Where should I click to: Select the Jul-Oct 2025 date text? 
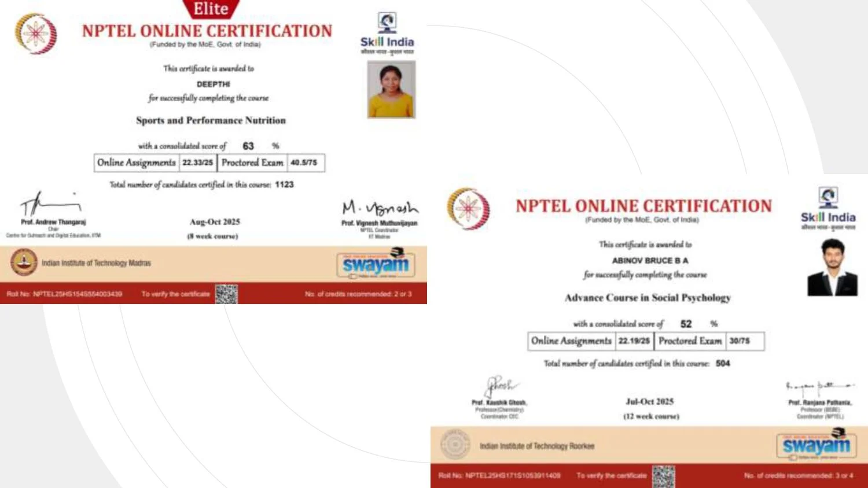click(650, 402)
